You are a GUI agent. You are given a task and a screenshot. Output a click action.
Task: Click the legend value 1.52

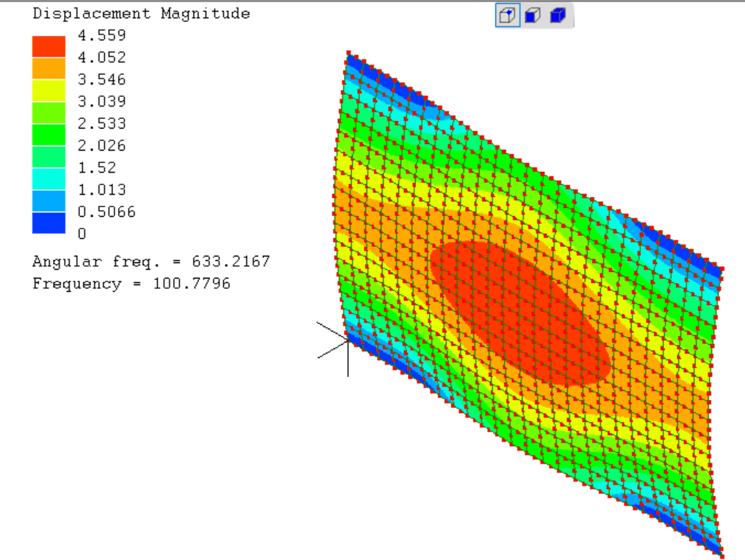click(97, 168)
